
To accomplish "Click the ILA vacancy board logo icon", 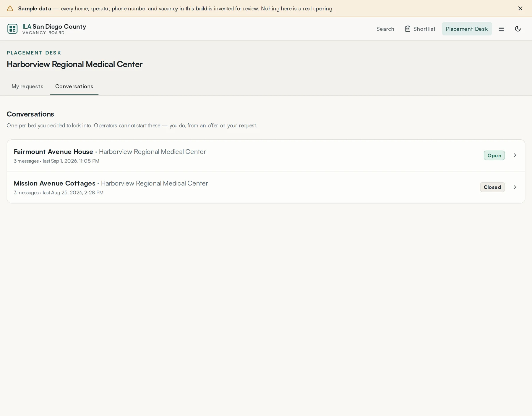I will [x=12, y=29].
